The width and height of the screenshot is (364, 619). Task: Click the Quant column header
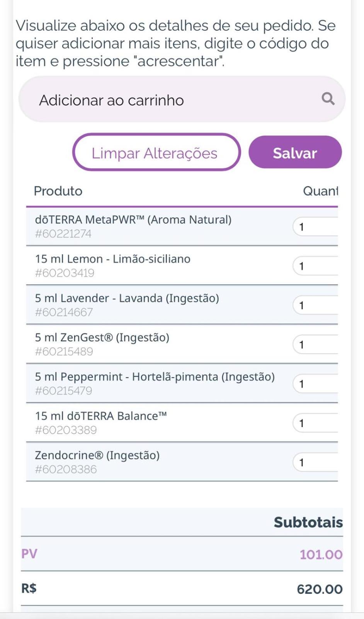[320, 191]
